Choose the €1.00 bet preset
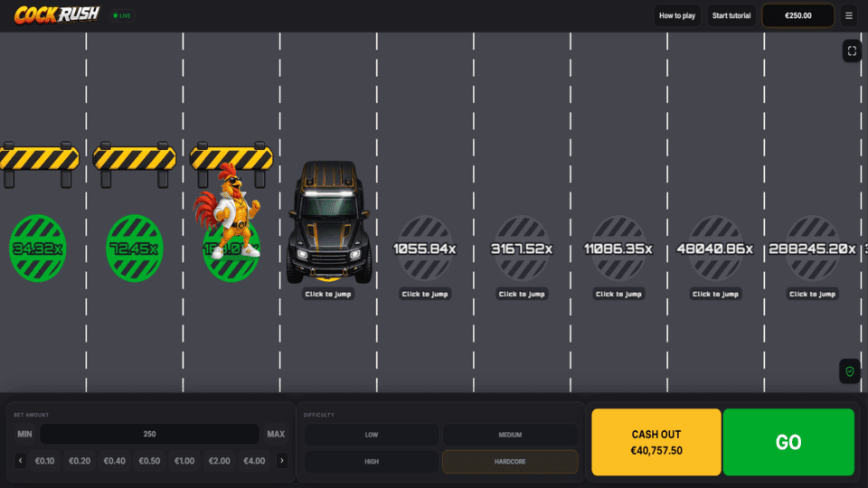This screenshot has height=488, width=868. 184,460
